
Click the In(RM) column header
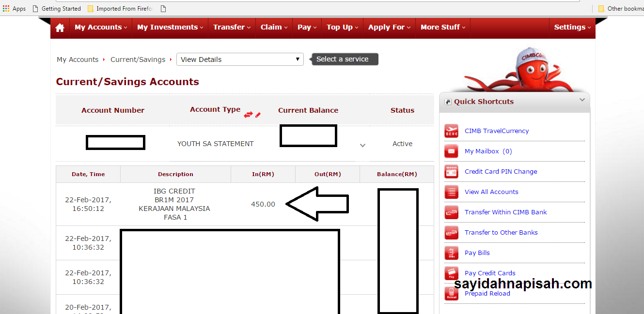coord(263,174)
